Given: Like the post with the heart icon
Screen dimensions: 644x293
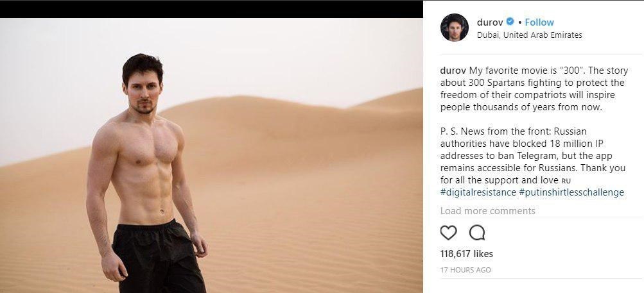Looking at the screenshot, I should coord(448,233).
